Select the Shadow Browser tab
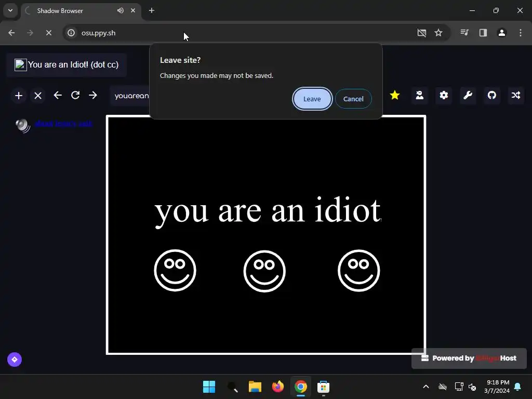 [81, 10]
